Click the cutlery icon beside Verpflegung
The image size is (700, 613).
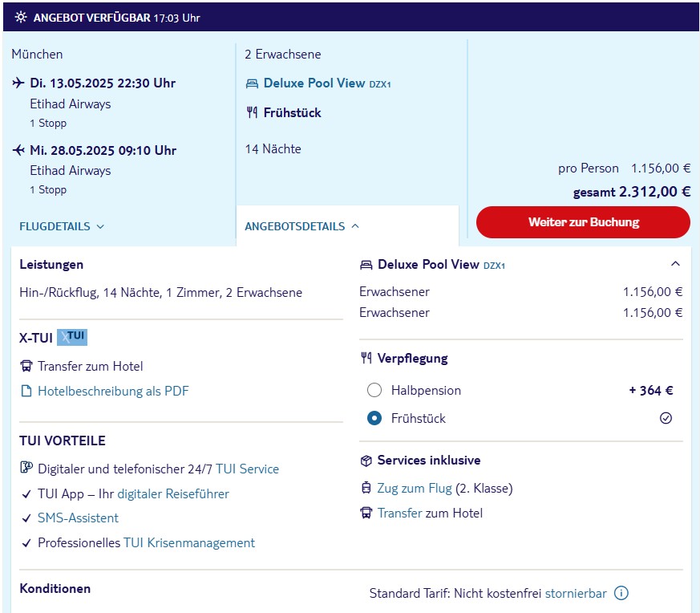[366, 358]
